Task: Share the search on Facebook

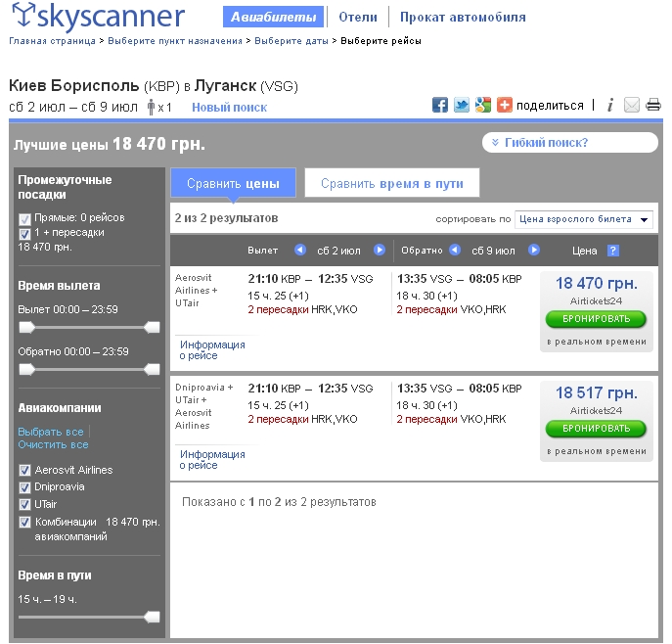Action: tap(440, 105)
